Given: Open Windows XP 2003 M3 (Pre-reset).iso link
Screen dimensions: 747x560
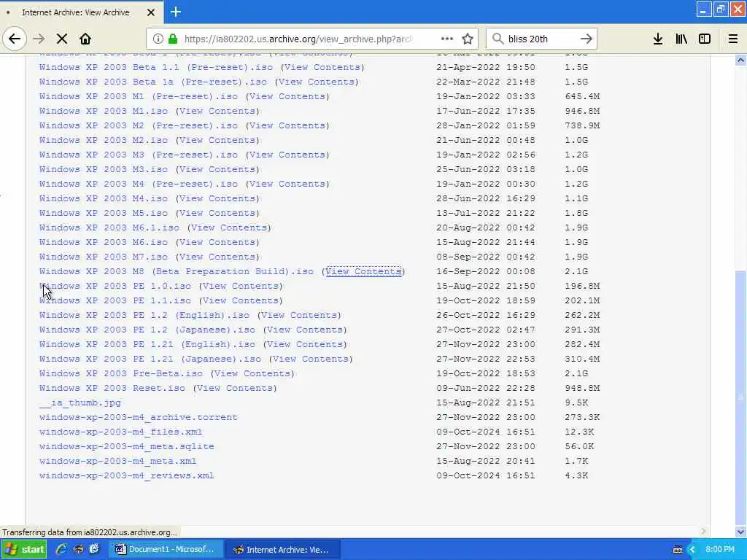Looking at the screenshot, I should [138, 155].
